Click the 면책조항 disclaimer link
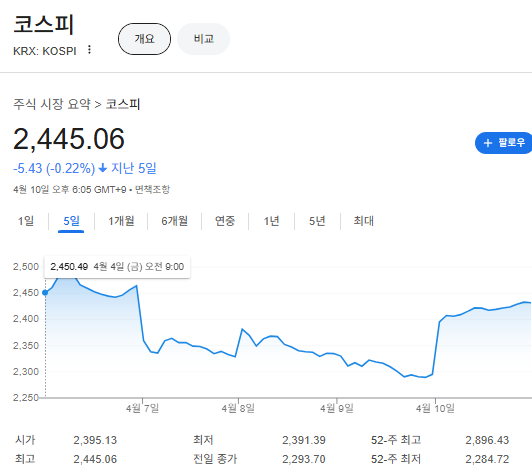This screenshot has width=532, height=467. [x=152, y=189]
